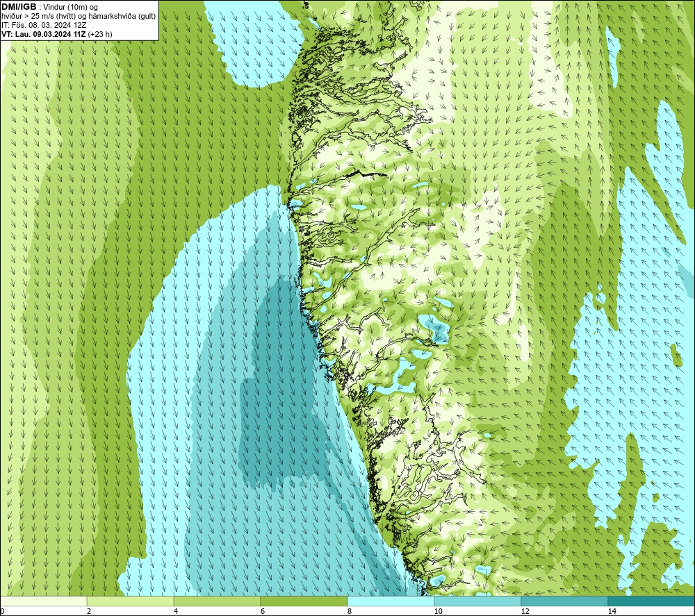Click the 10–12 m/s turquoise swatch

478,601
